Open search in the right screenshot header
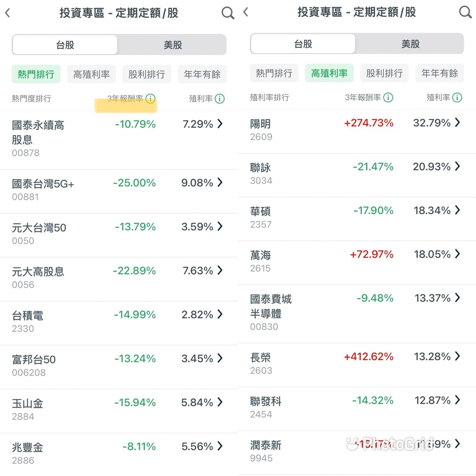 coord(465,12)
